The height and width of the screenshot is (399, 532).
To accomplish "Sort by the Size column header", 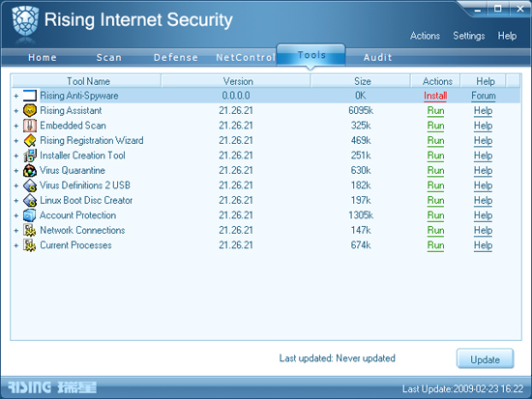I will 361,81.
